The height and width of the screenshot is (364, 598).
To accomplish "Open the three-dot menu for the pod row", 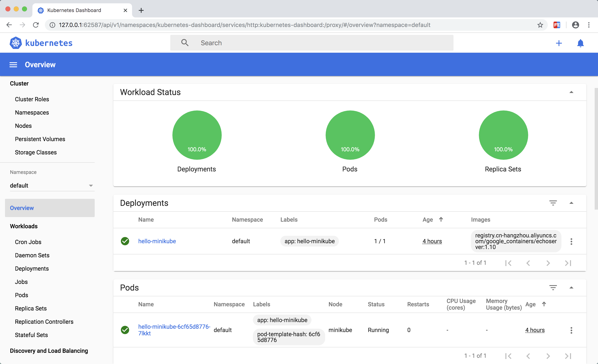I will (x=571, y=330).
